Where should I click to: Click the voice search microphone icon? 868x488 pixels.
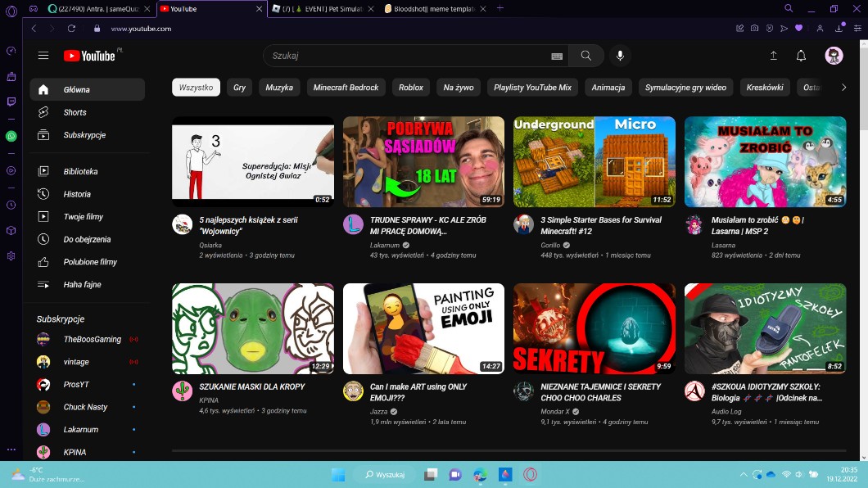pos(620,56)
